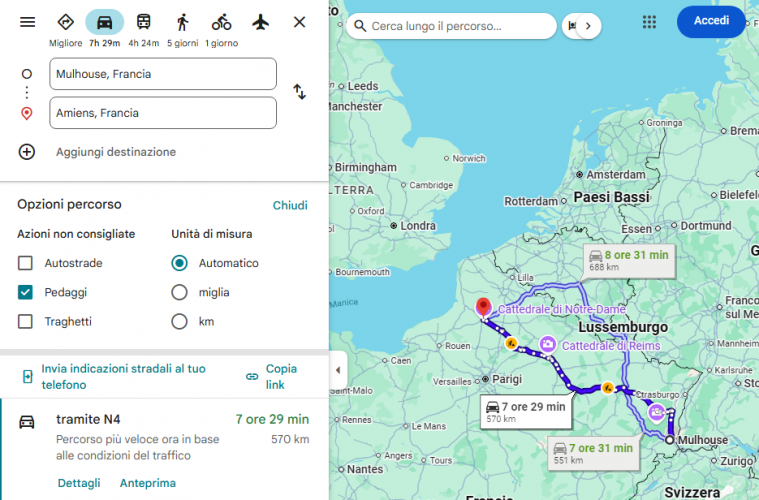Close the directions panel with X
The image size is (759, 500).
click(x=300, y=22)
